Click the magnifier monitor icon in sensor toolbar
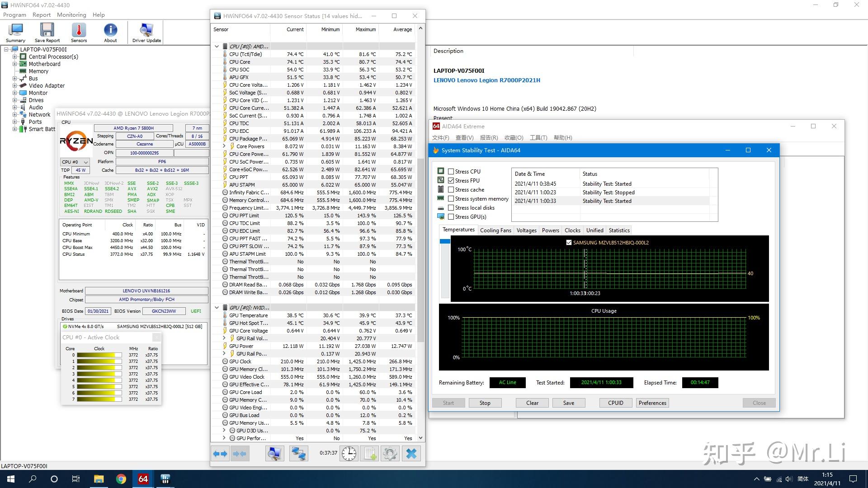 coord(274,454)
